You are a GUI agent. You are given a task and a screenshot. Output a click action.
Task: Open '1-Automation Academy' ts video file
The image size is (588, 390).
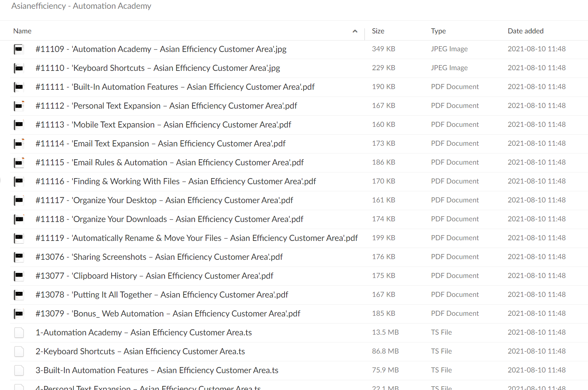(x=144, y=333)
